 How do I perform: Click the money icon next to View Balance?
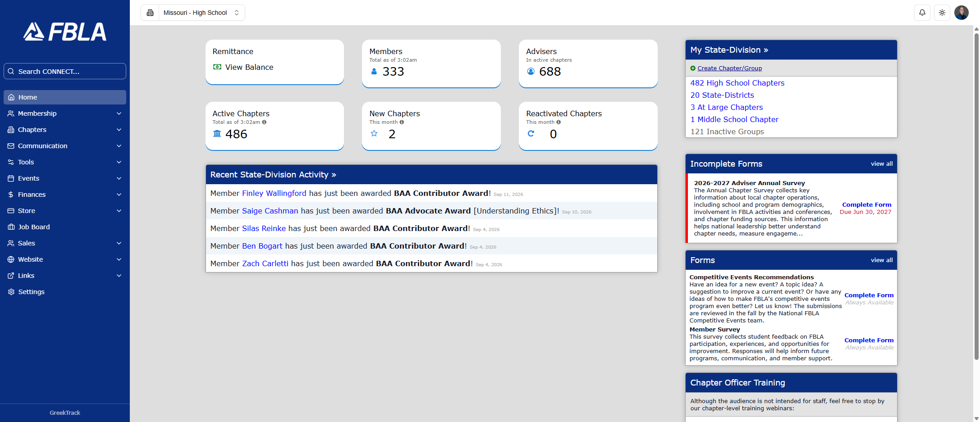point(217,67)
